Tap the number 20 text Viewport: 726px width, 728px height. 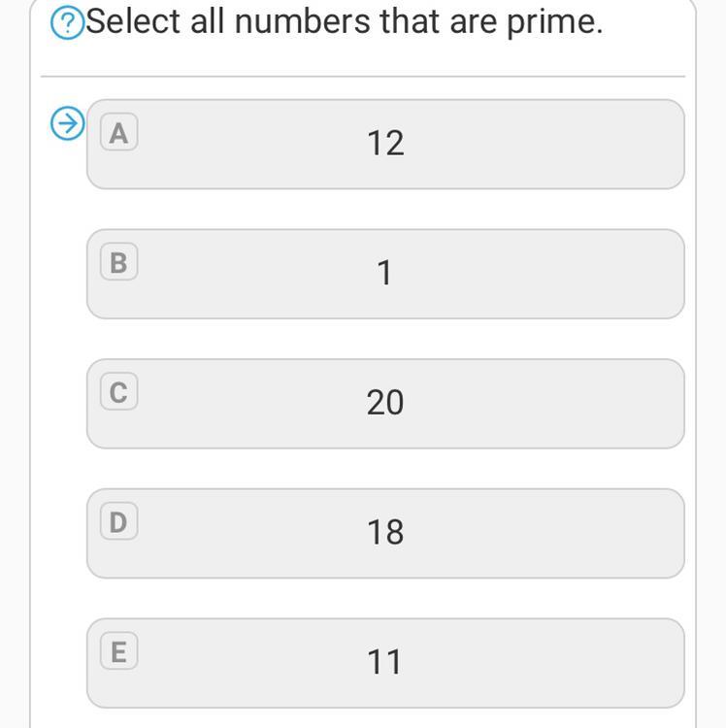coord(385,403)
